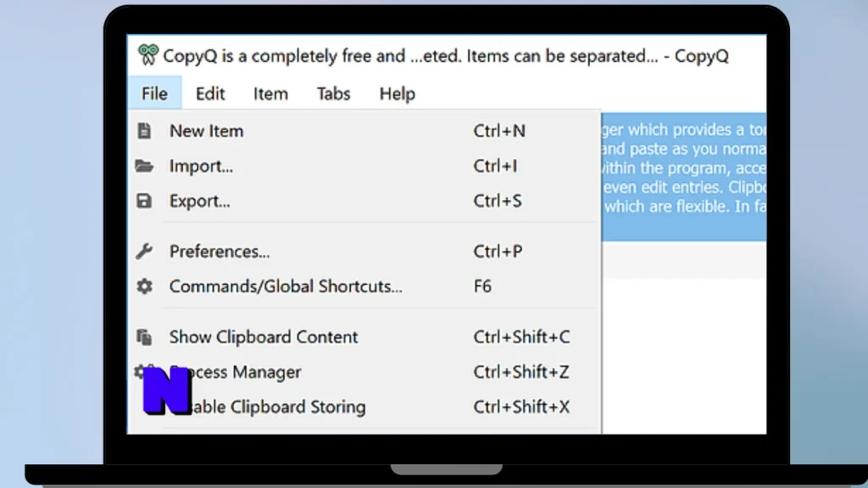Click the Preferences wrench icon
868x488 pixels.
pyautogui.click(x=144, y=251)
